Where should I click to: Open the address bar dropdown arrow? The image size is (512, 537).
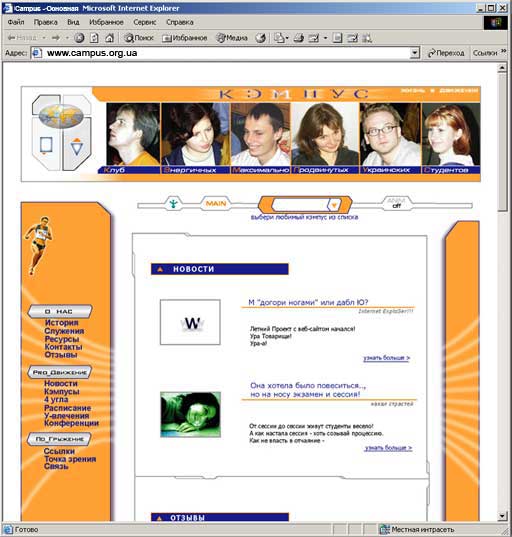tap(414, 53)
